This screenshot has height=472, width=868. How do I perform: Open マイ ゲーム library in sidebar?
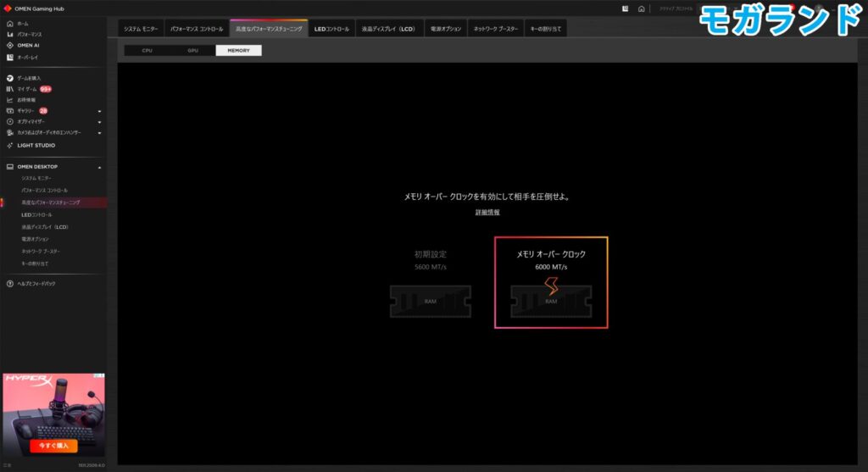[x=28, y=89]
